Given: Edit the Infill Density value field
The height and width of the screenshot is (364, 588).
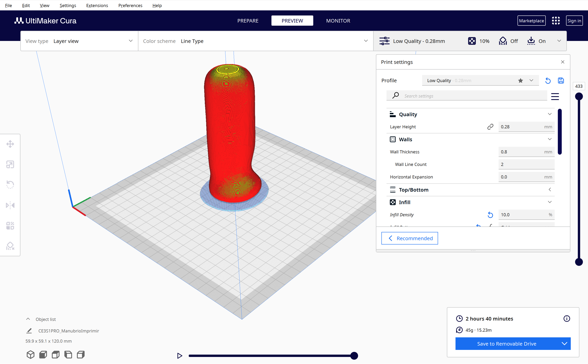Looking at the screenshot, I should (526, 215).
